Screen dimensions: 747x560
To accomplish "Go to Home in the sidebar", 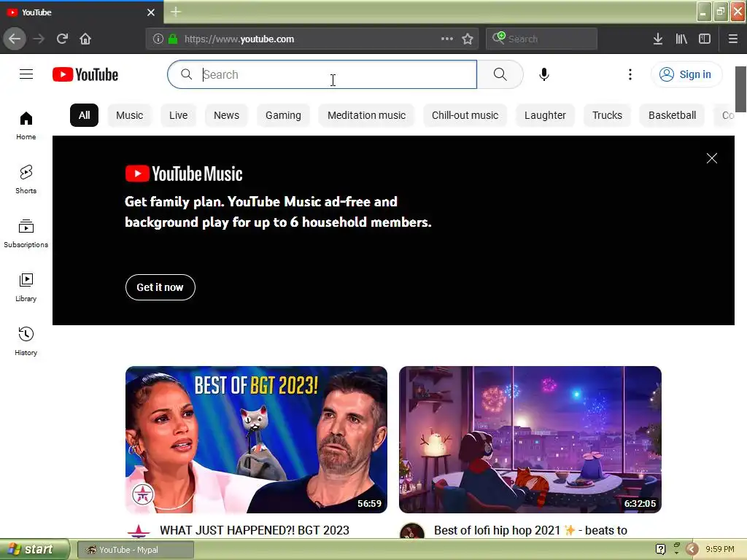I will 26,125.
